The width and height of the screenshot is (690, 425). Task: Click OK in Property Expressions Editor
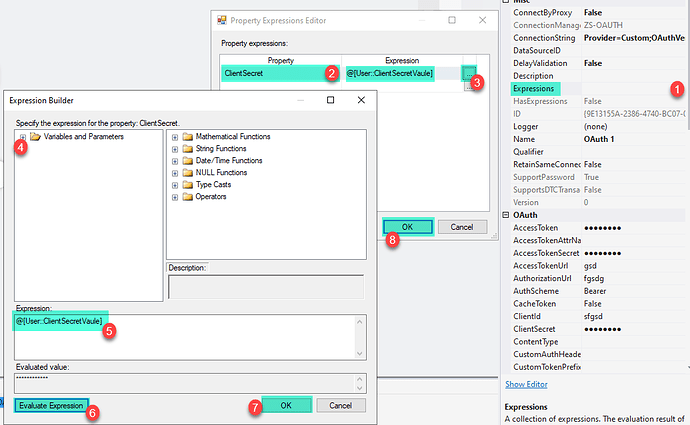point(406,227)
